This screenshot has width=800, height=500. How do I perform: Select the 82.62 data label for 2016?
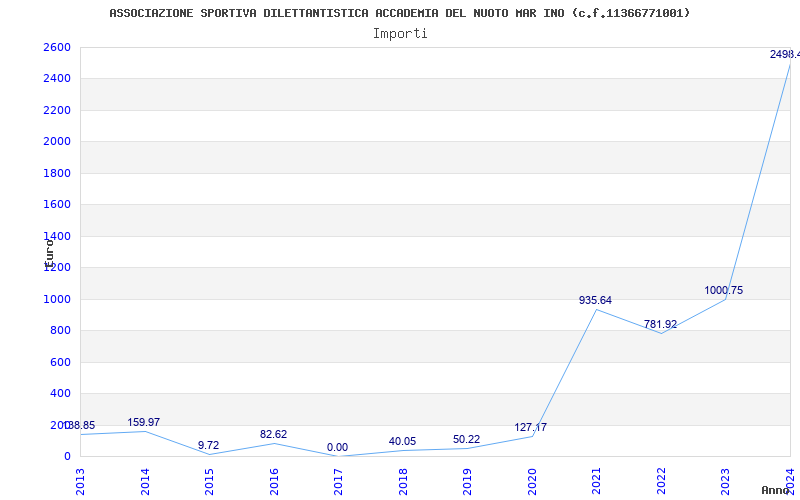273,434
